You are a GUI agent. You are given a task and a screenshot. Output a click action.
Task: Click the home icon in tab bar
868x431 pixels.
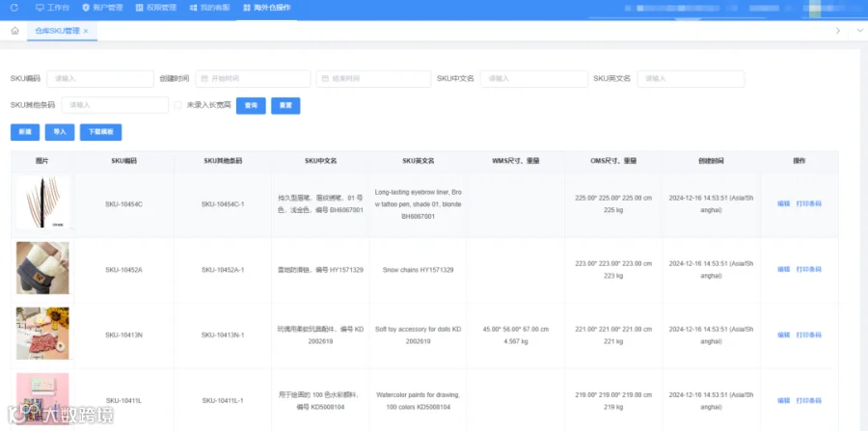[14, 31]
